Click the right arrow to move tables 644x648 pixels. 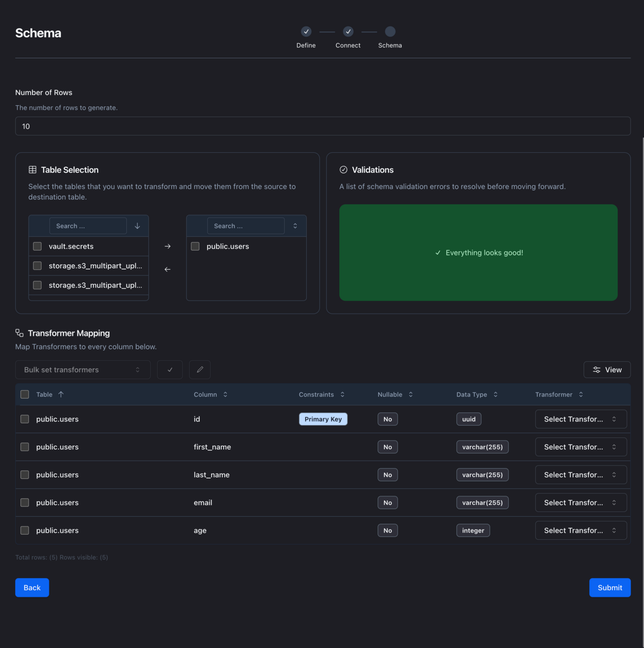(167, 246)
